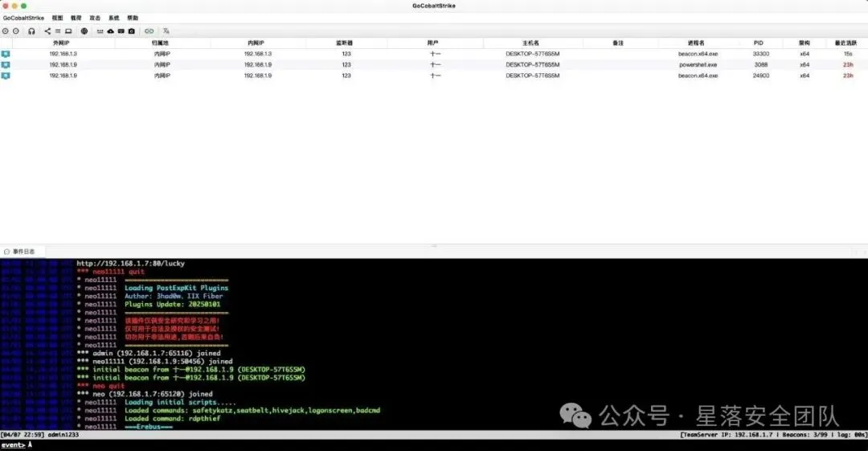
Task: Click the event> command input line
Action: pos(434,445)
